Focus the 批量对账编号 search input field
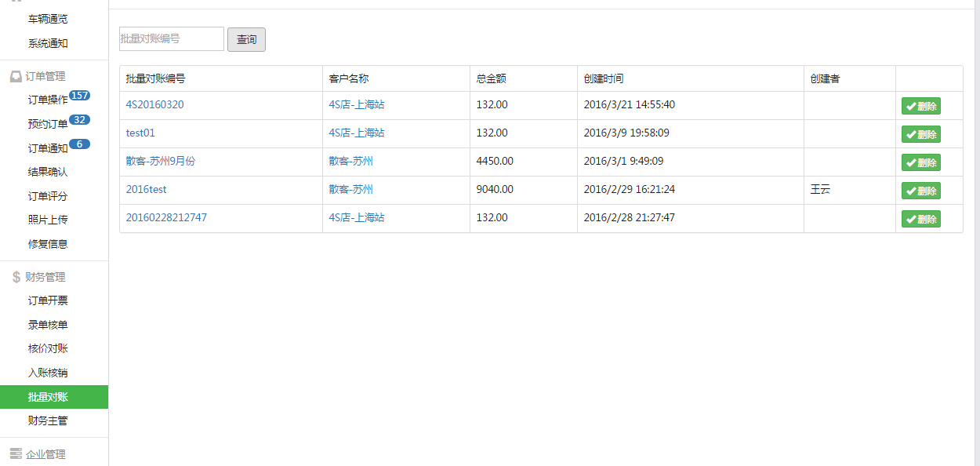Viewport: 980px width, 466px height. (x=172, y=39)
